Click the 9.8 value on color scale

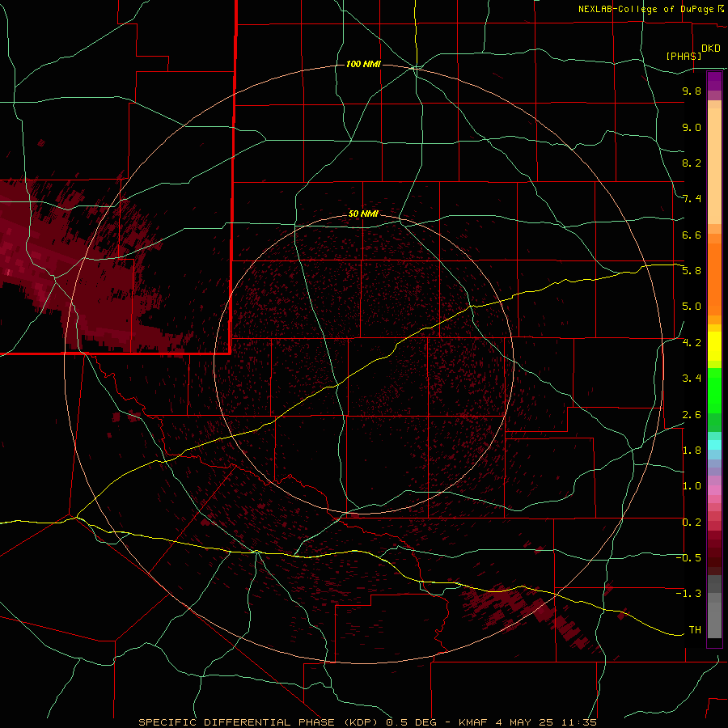(x=692, y=91)
